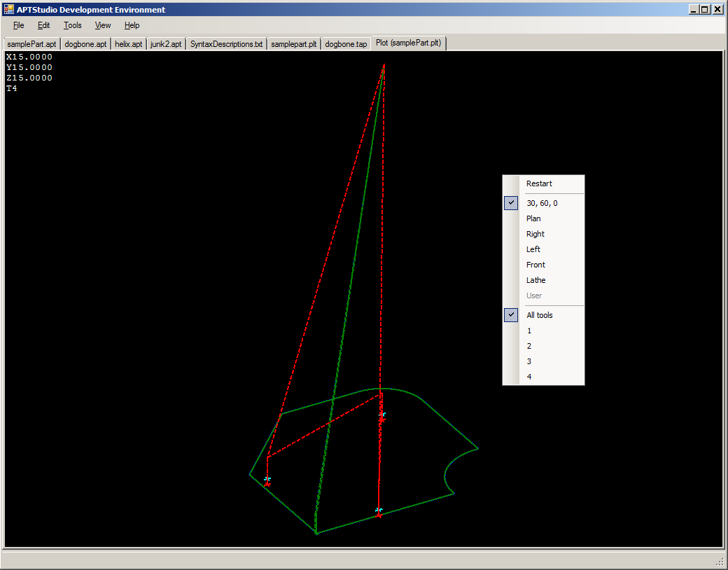Select the Left view entry
Image resolution: width=728 pixels, height=570 pixels.
[x=543, y=249]
